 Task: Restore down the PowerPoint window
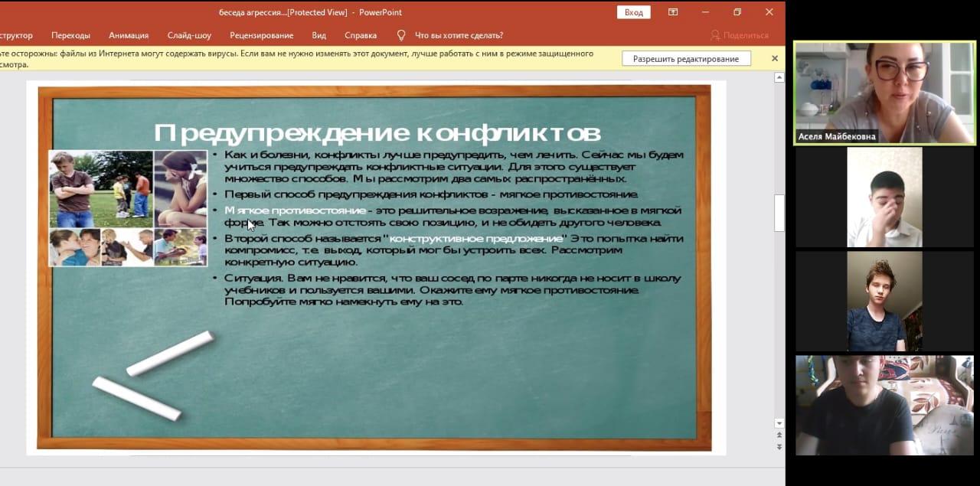point(737,12)
